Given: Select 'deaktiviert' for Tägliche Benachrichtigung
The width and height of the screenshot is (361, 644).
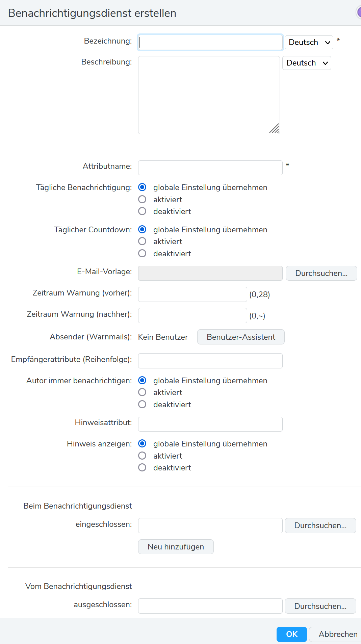Looking at the screenshot, I should [142, 211].
